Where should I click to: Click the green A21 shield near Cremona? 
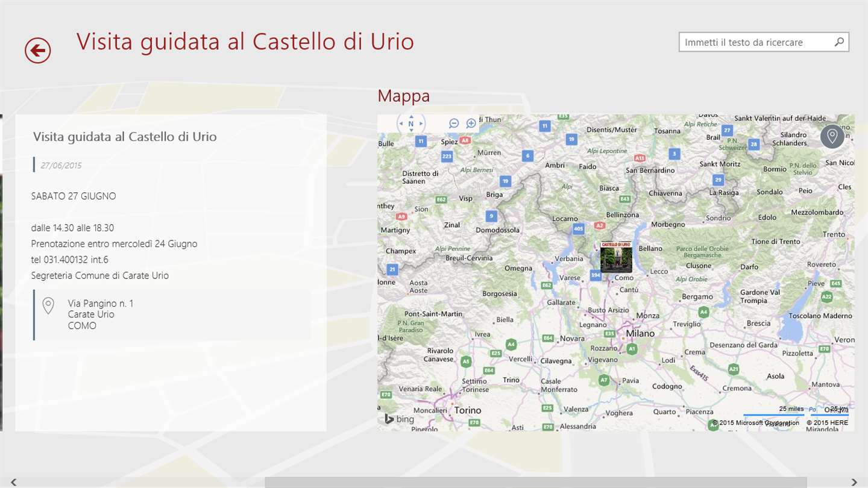coord(734,369)
